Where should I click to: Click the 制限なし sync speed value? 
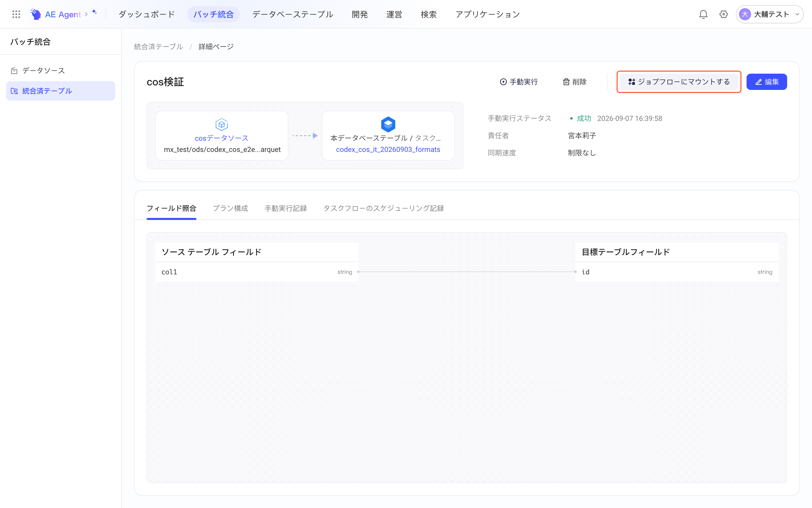coord(582,153)
